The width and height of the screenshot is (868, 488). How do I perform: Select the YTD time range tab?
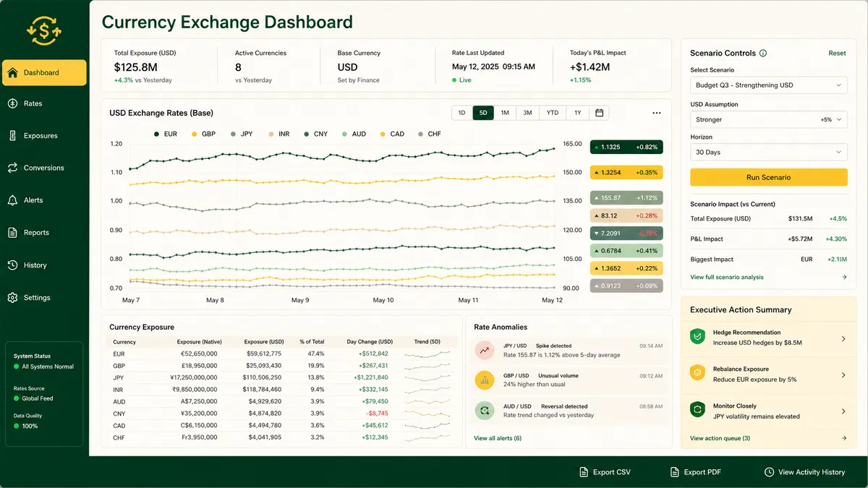tap(553, 113)
